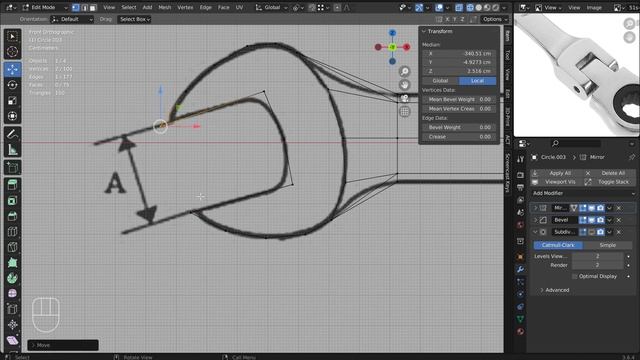The image size is (640, 360).
Task: Toggle the camera view gizmo
Action: (x=404, y=98)
